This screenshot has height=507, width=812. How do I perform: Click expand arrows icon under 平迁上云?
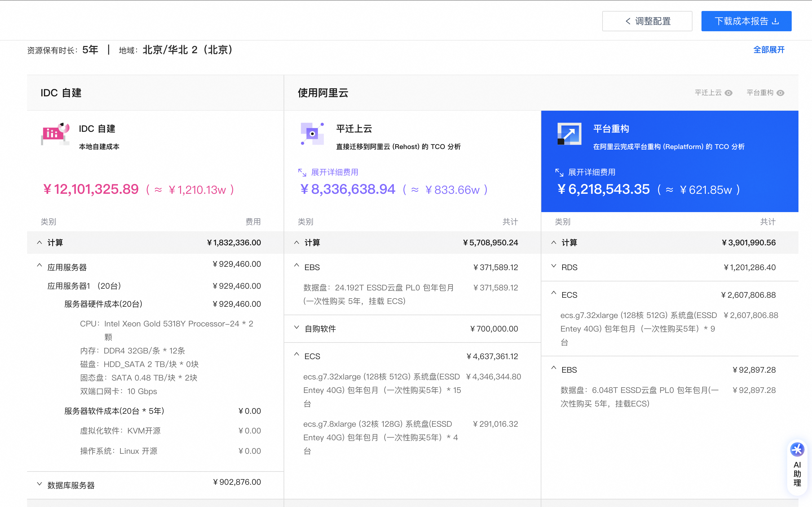tap(302, 172)
